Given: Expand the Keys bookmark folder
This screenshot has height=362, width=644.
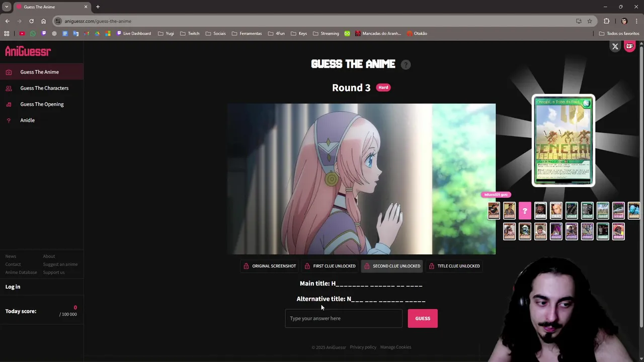Looking at the screenshot, I should coord(298,34).
